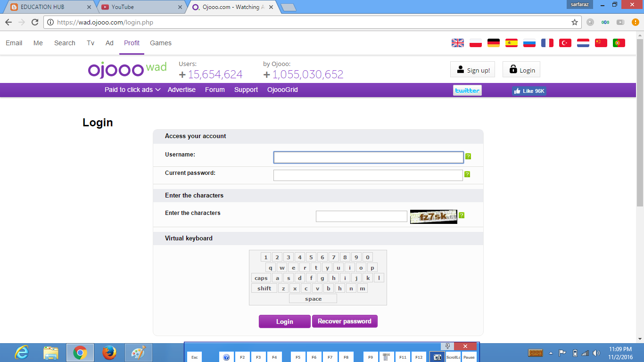Select the Dutch flag language
Viewport: 644px width, 362px height.
pos(583,43)
